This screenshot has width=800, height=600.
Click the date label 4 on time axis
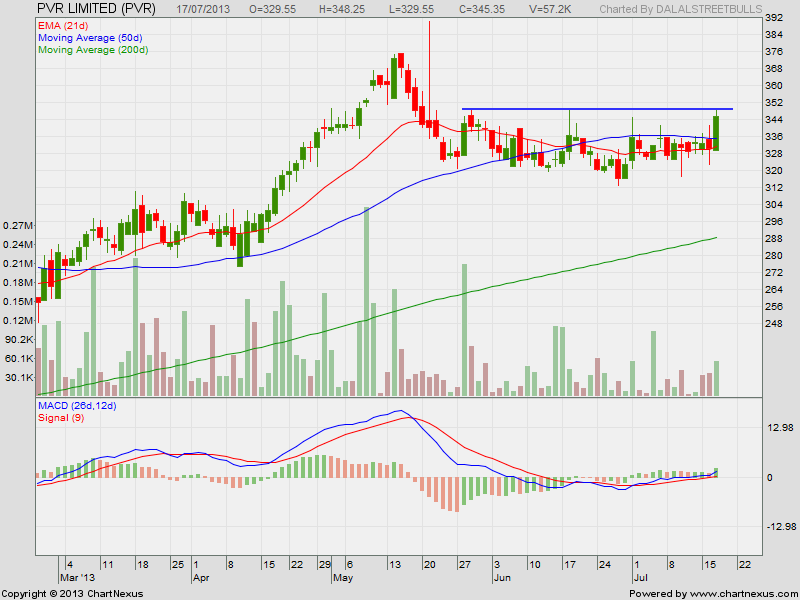(x=70, y=565)
